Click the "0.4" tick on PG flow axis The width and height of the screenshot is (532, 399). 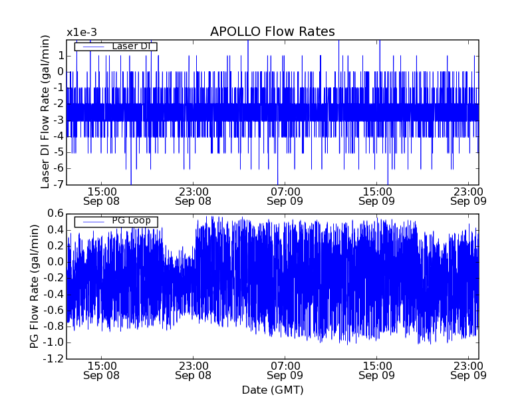[56, 229]
